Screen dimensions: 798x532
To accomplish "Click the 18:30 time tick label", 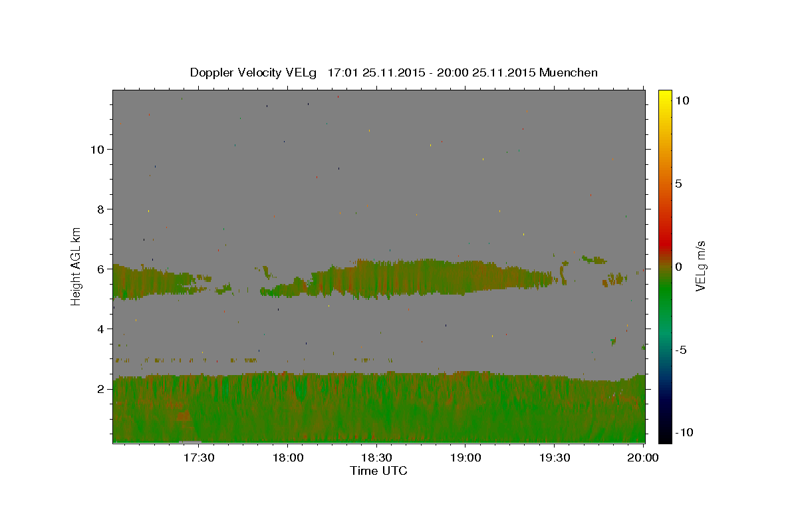I will pyautogui.click(x=376, y=458).
